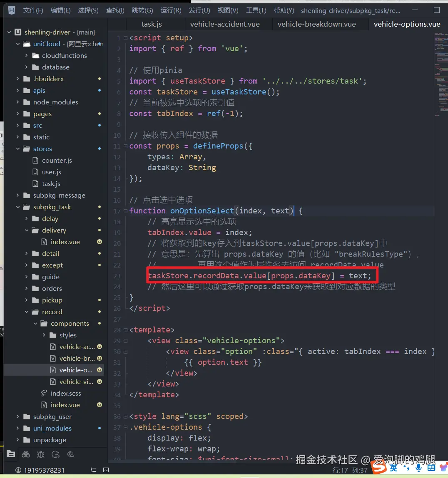Click the counter.js file icon
This screenshot has height=478, width=448.
35,160
